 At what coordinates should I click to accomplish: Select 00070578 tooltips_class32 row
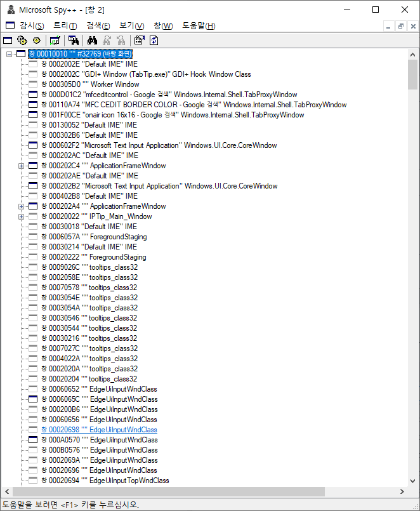coord(89,288)
